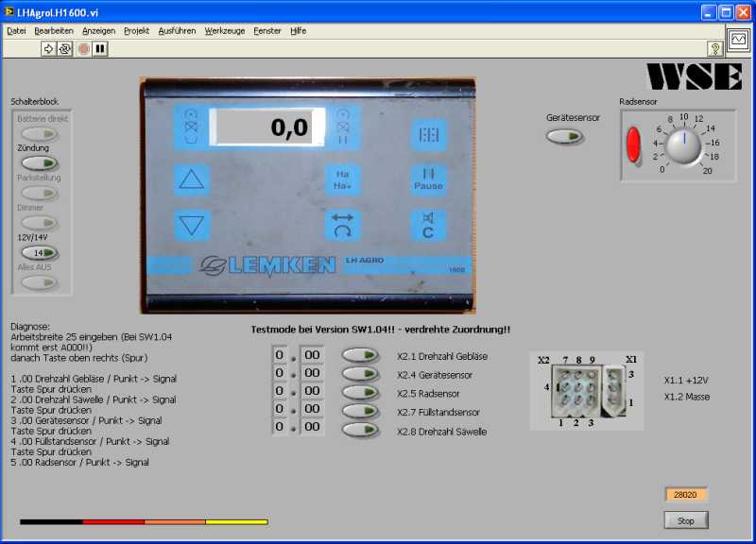The height and width of the screenshot is (544, 756).
Task: Open the Werkzeuge menu
Action: coord(225,31)
